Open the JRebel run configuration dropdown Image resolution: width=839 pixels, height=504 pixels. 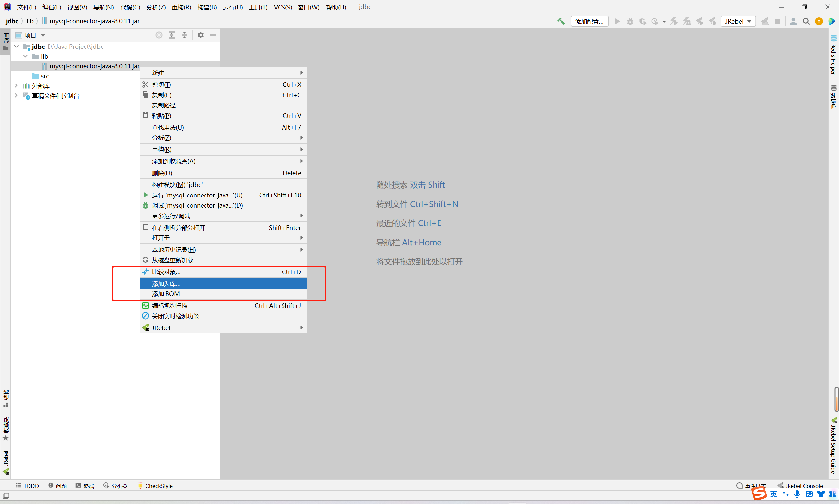click(738, 21)
